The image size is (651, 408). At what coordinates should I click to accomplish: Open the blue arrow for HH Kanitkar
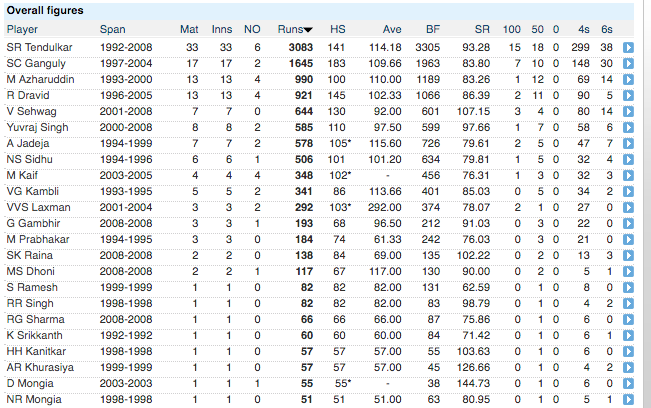[x=628, y=352]
